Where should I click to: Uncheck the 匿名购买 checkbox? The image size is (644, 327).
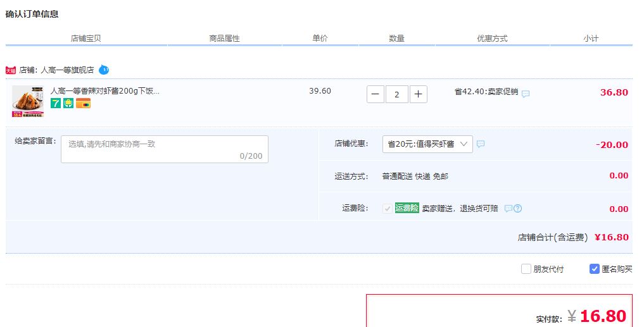[595, 269]
